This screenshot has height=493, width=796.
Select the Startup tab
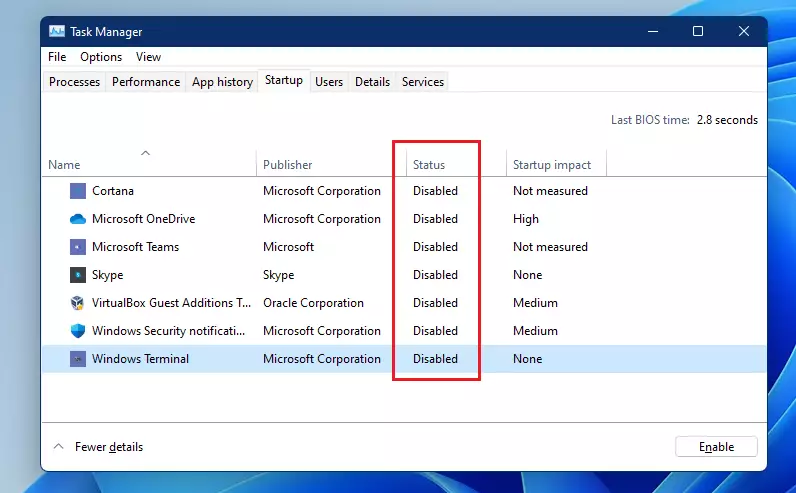pyautogui.click(x=284, y=80)
